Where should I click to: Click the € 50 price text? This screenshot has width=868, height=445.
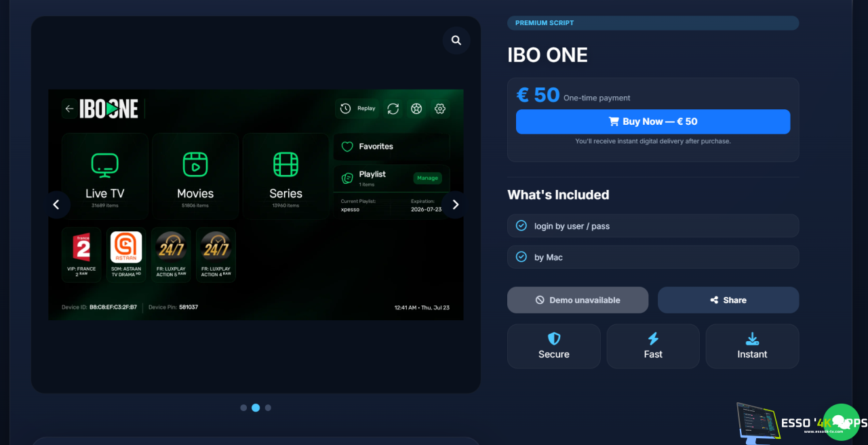pyautogui.click(x=538, y=95)
